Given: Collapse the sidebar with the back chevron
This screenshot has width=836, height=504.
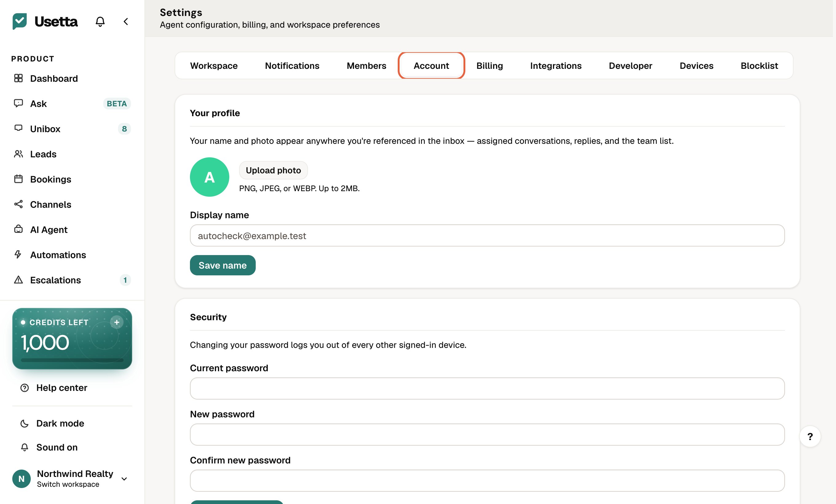Looking at the screenshot, I should click(x=126, y=22).
